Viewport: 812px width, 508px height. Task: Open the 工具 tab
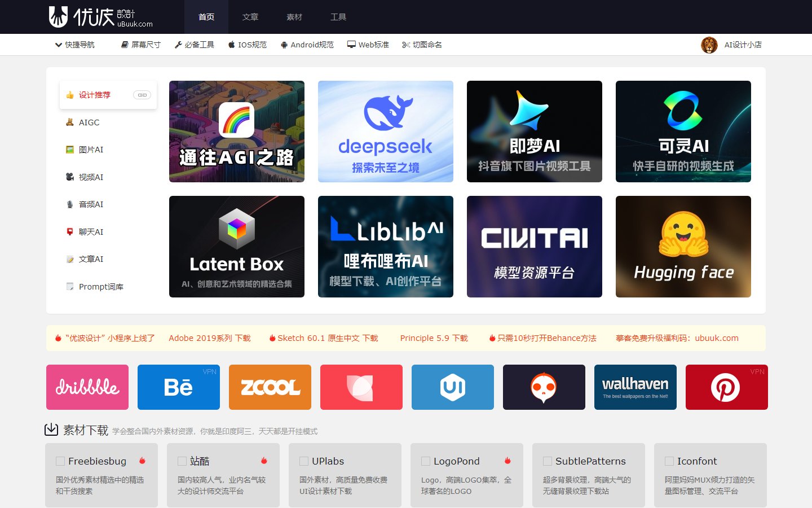pos(338,17)
